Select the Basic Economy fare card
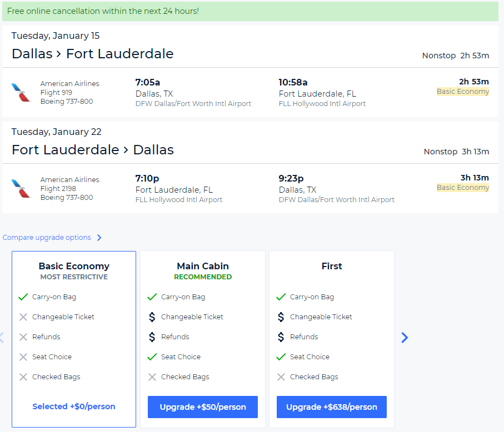 (74, 339)
